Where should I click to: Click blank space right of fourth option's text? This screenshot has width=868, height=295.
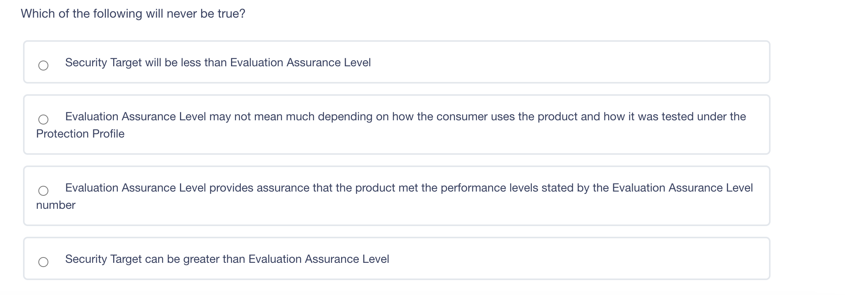(x=576, y=259)
